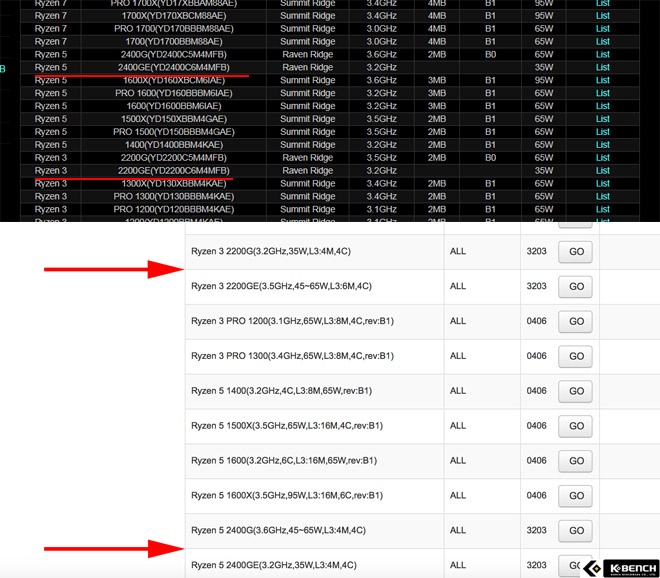The width and height of the screenshot is (660, 578).
Task: Select text 2200G(YD2200C5M4MFB)
Action: [173, 157]
